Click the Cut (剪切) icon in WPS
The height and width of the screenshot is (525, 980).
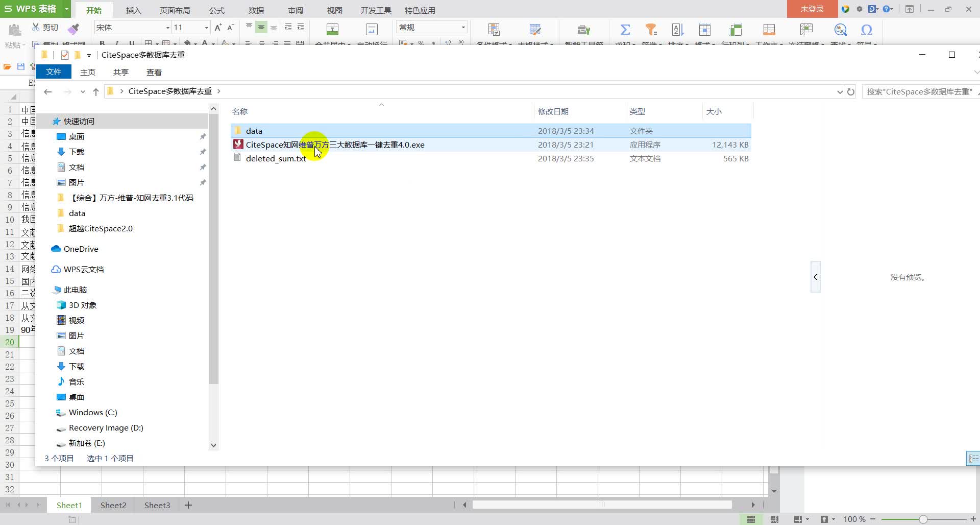[36, 27]
